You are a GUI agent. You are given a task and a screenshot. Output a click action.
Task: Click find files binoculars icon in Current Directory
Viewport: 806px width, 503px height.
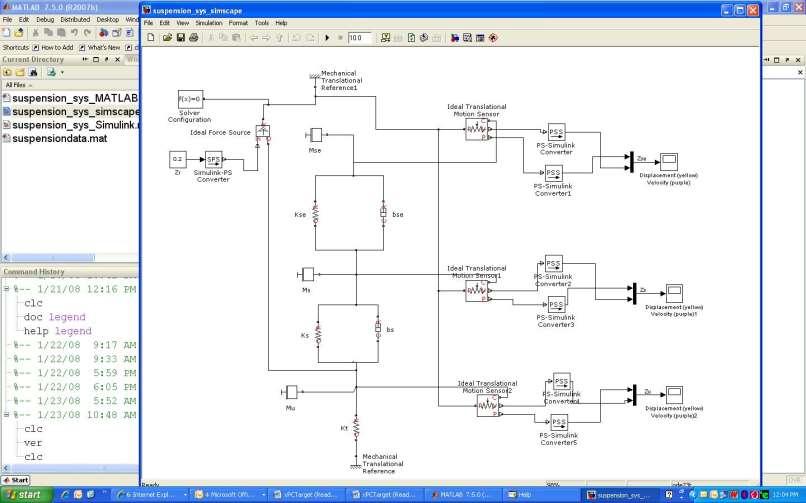(x=33, y=72)
